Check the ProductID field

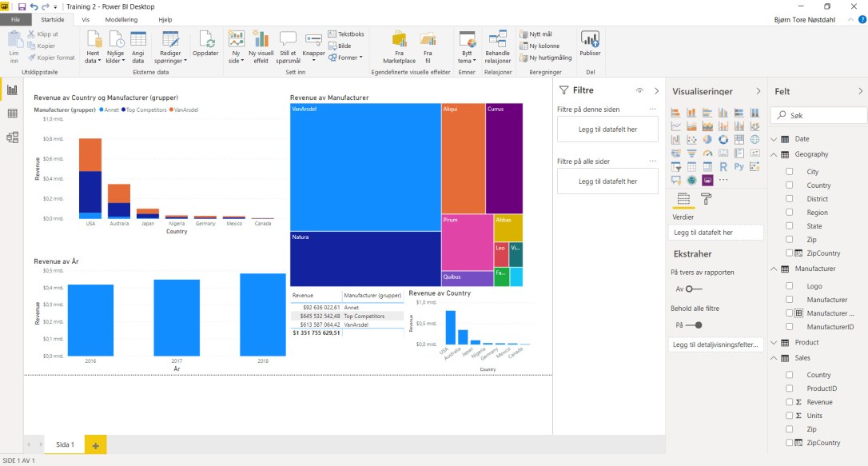click(790, 388)
